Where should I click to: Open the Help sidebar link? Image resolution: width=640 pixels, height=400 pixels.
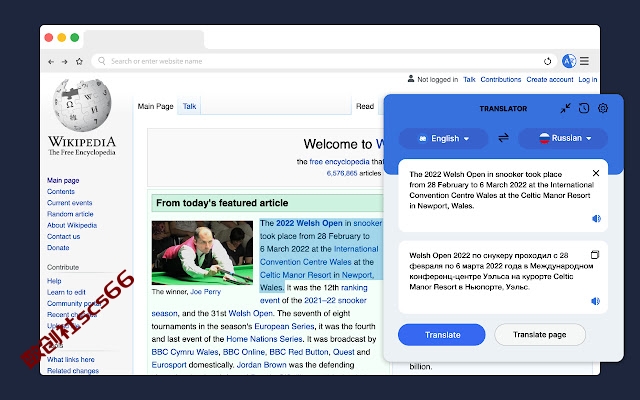tap(54, 281)
